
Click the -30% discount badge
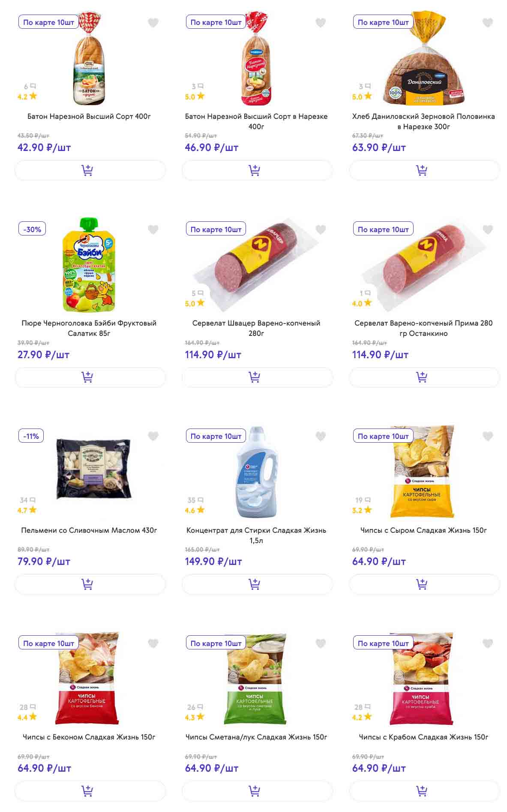pos(32,229)
